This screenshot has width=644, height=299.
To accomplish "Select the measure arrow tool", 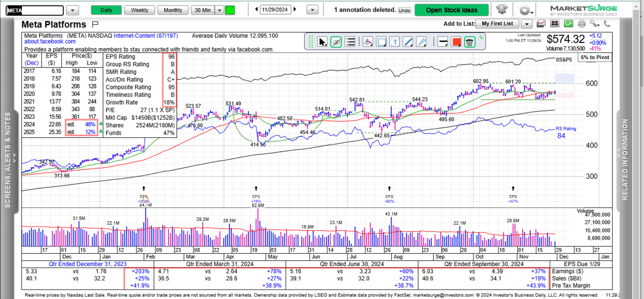I will 422,42.
